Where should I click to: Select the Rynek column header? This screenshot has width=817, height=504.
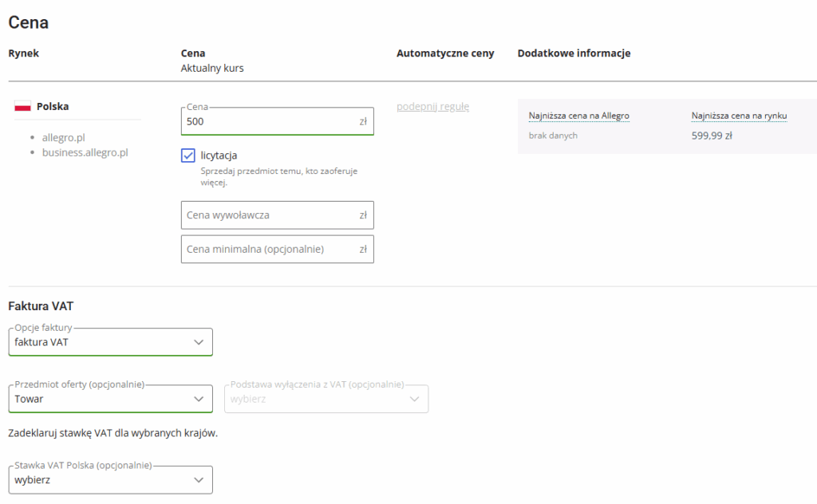coord(24,53)
